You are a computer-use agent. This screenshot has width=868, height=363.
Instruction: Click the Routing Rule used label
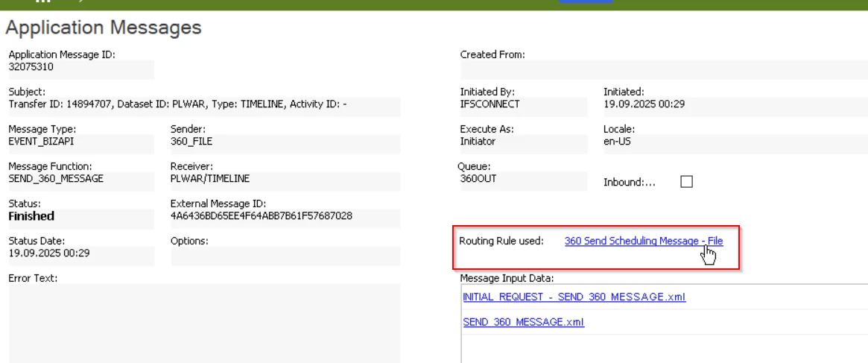pyautogui.click(x=501, y=241)
